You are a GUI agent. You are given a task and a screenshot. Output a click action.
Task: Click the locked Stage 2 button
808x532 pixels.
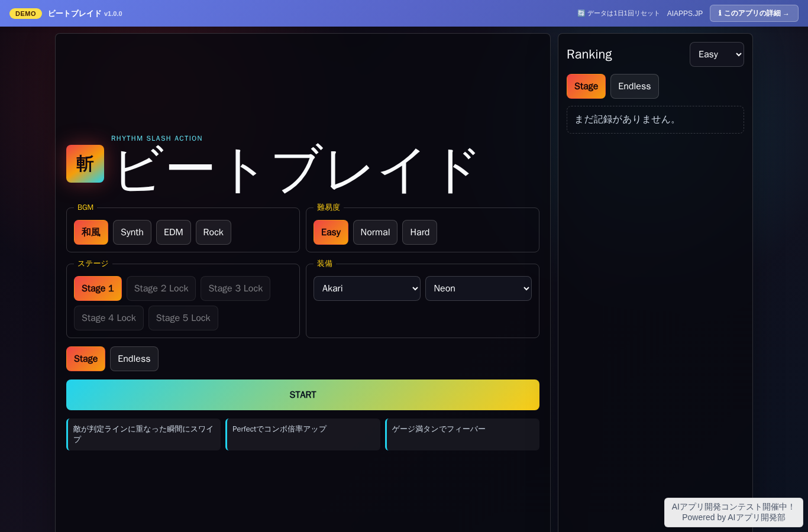161,288
